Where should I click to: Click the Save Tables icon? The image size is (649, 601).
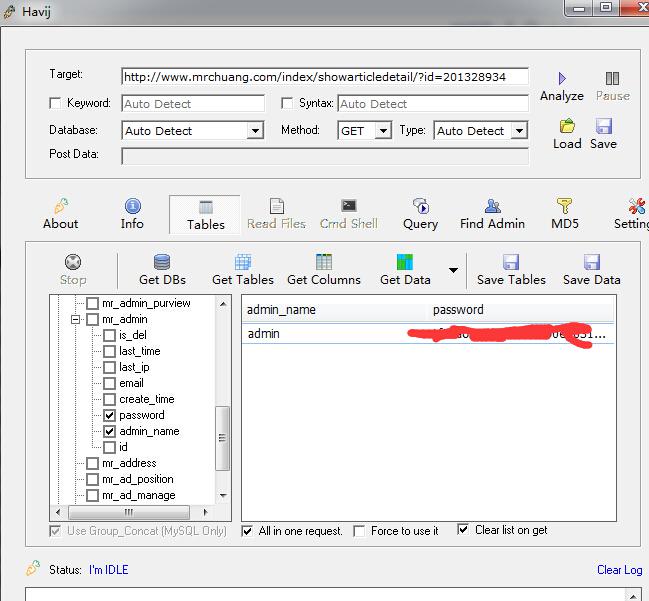click(511, 262)
